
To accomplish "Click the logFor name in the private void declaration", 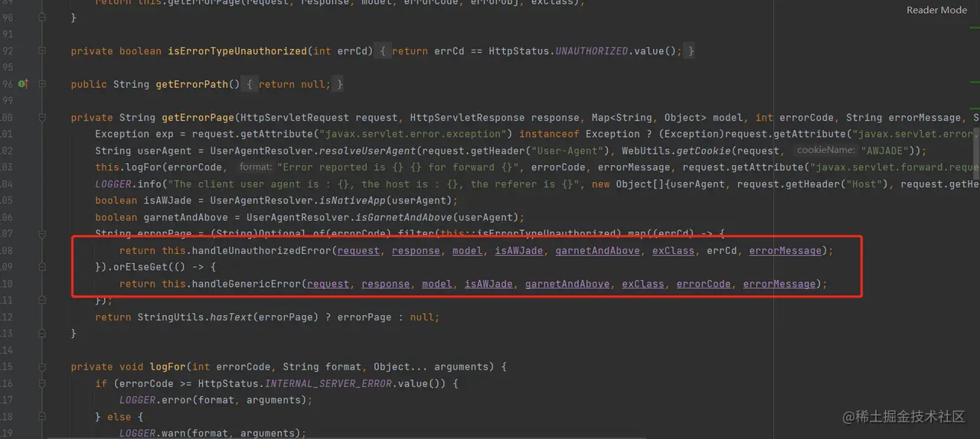I will pyautogui.click(x=168, y=367).
